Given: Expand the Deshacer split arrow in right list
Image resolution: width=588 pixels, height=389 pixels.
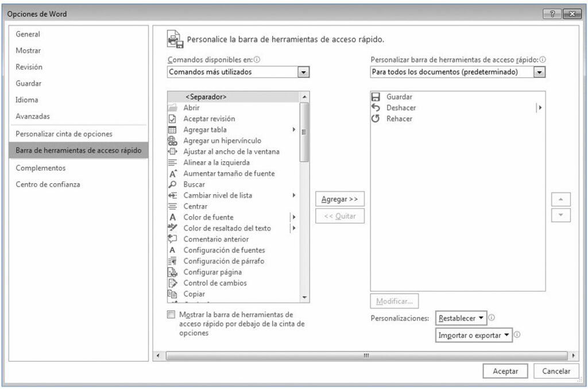Looking at the screenshot, I should pyautogui.click(x=540, y=107).
